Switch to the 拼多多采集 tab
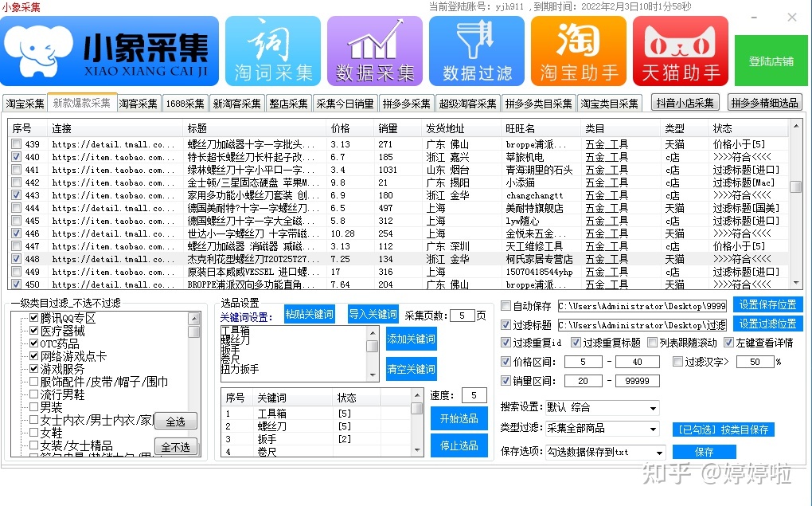812x506 pixels. pyautogui.click(x=407, y=103)
